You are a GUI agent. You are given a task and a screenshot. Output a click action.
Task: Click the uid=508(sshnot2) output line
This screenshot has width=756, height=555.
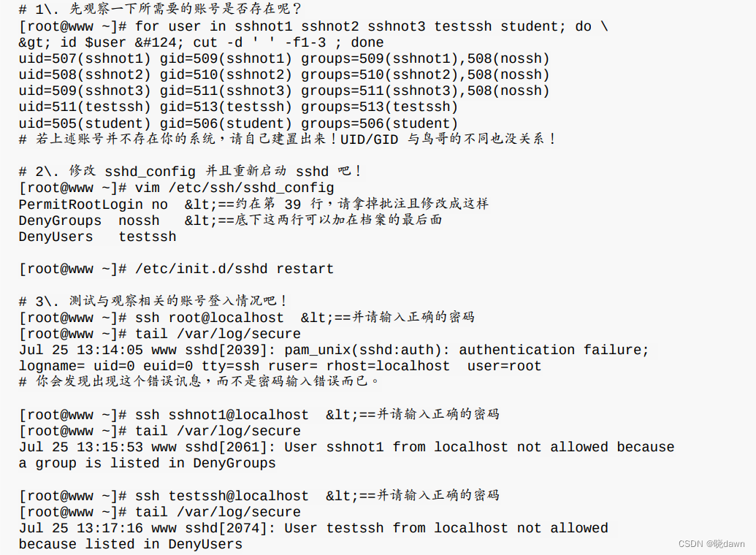284,74
